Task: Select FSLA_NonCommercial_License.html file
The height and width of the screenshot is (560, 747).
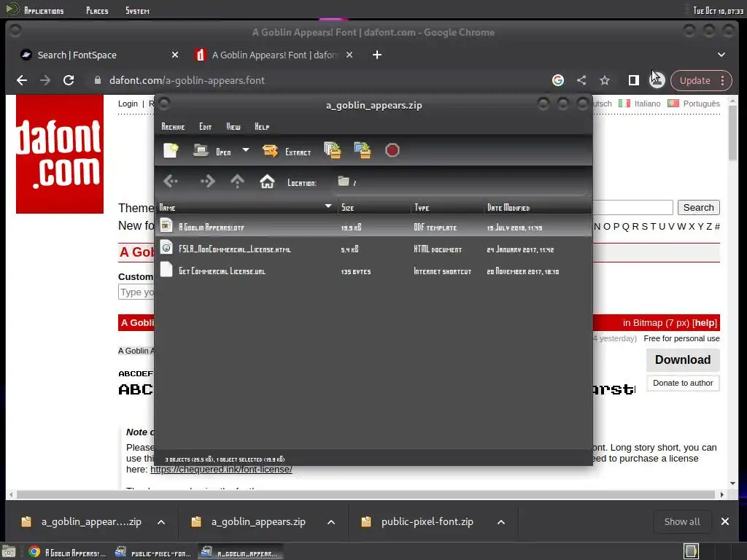Action: 374,249
